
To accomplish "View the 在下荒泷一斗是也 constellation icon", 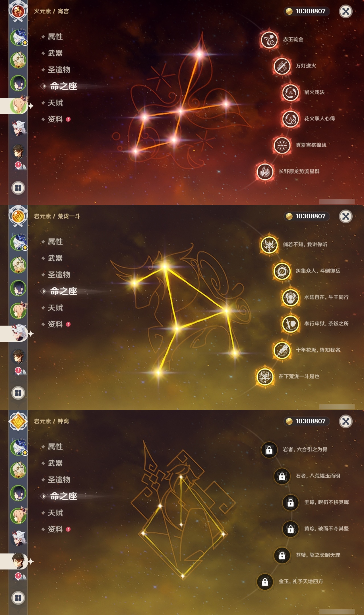I will pos(265,376).
